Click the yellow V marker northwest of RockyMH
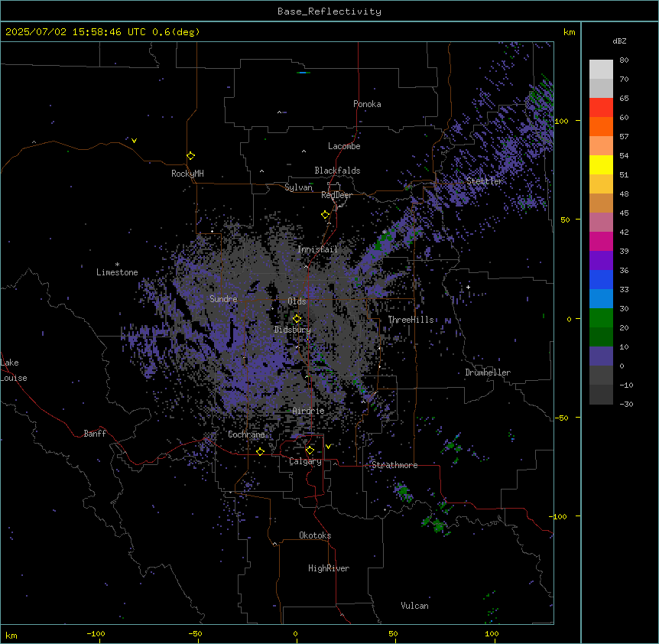659x644 pixels. 134,141
